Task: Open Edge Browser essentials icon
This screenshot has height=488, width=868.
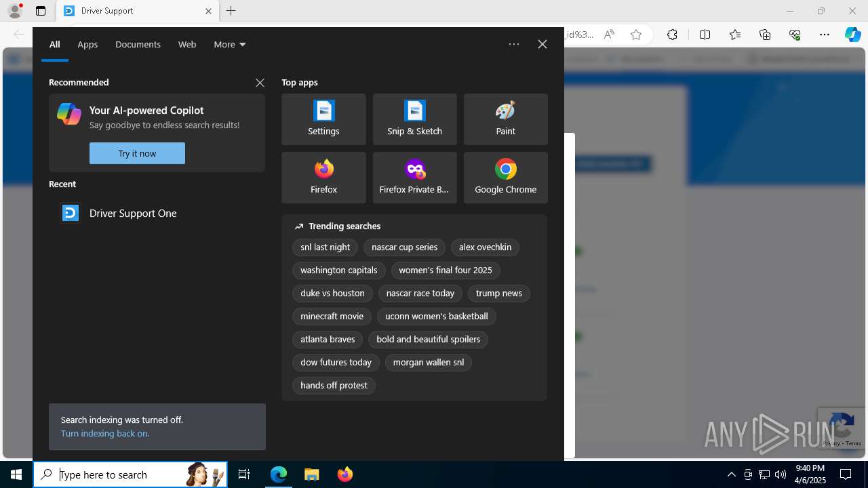Action: 795,35
